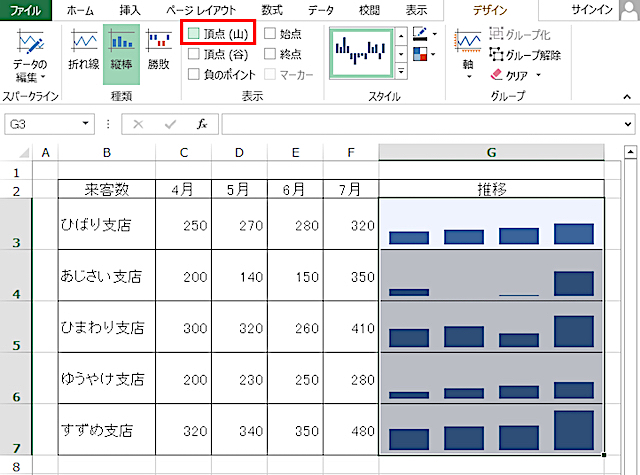Click the formula bar cancel X icon
Viewport: 640px width, 475px height.
click(x=138, y=124)
